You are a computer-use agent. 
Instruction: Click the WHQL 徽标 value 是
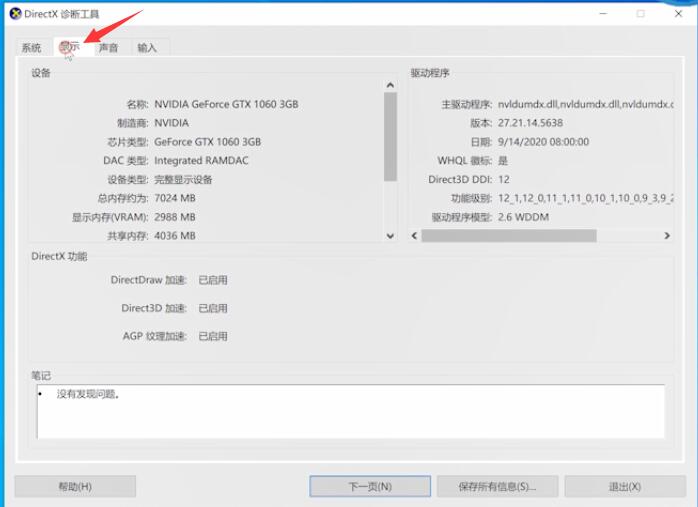pyautogui.click(x=503, y=161)
